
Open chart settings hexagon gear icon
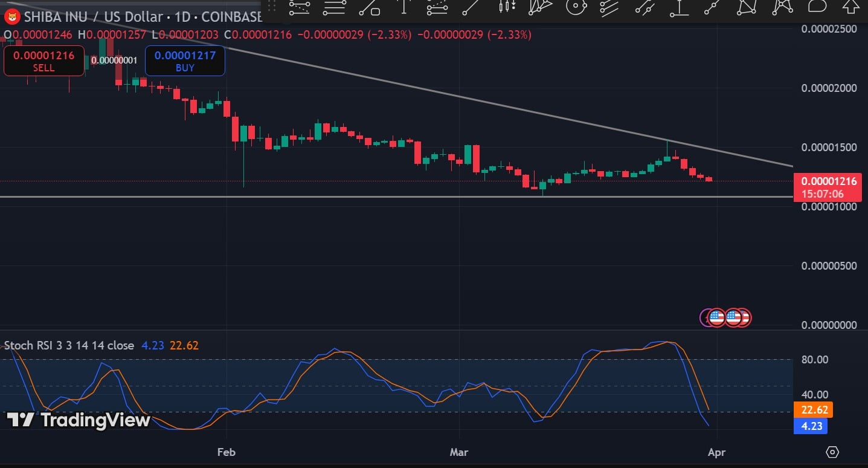pyautogui.click(x=832, y=452)
